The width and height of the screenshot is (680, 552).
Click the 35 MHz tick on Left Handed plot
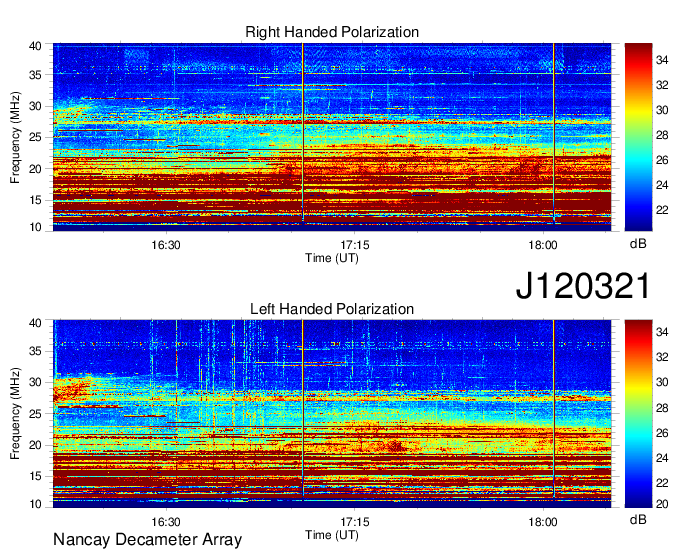click(x=35, y=351)
